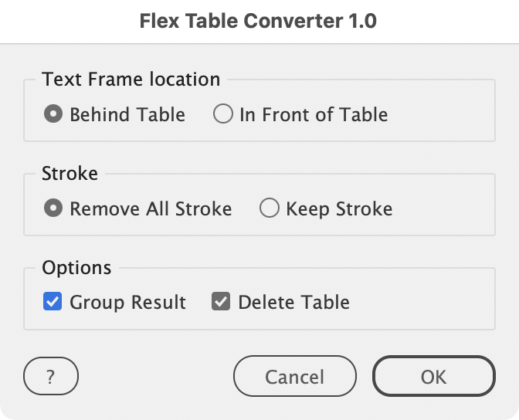Image resolution: width=519 pixels, height=420 pixels.
Task: Click the "Remove All Stroke" label text
Action: click(151, 208)
